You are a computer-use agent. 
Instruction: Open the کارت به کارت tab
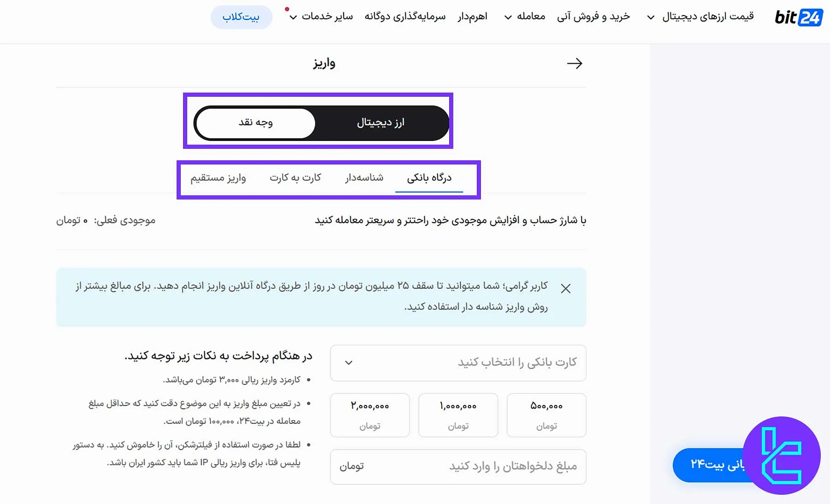click(296, 178)
